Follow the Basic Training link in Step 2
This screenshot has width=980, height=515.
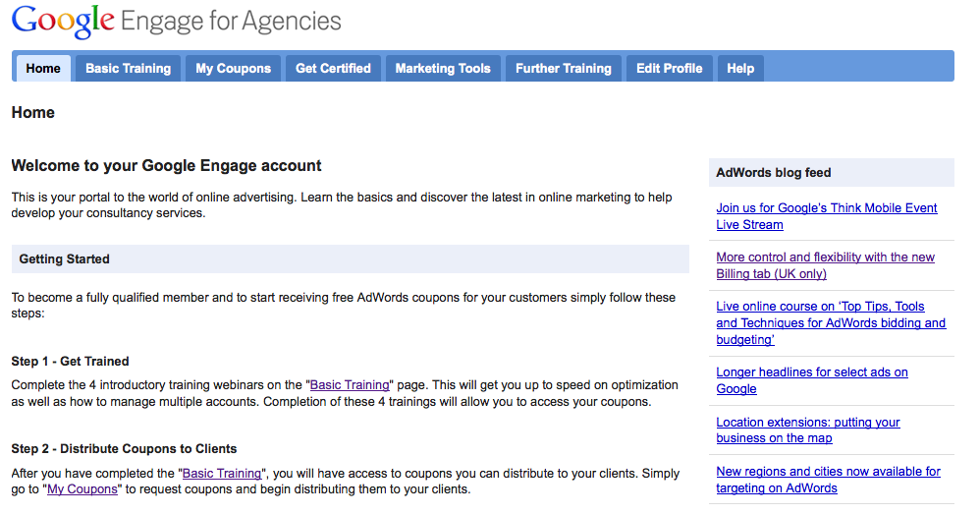[222, 474]
